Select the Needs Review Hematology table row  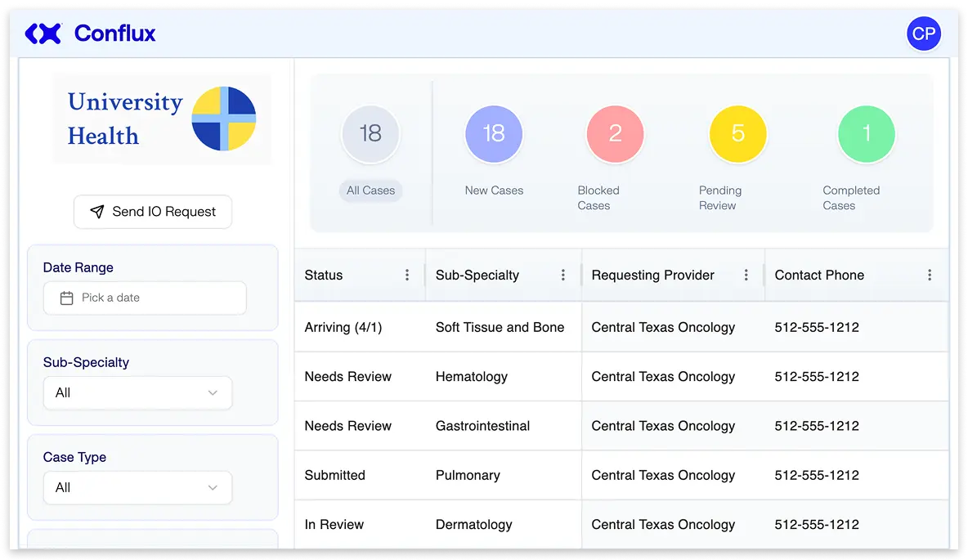coord(572,376)
